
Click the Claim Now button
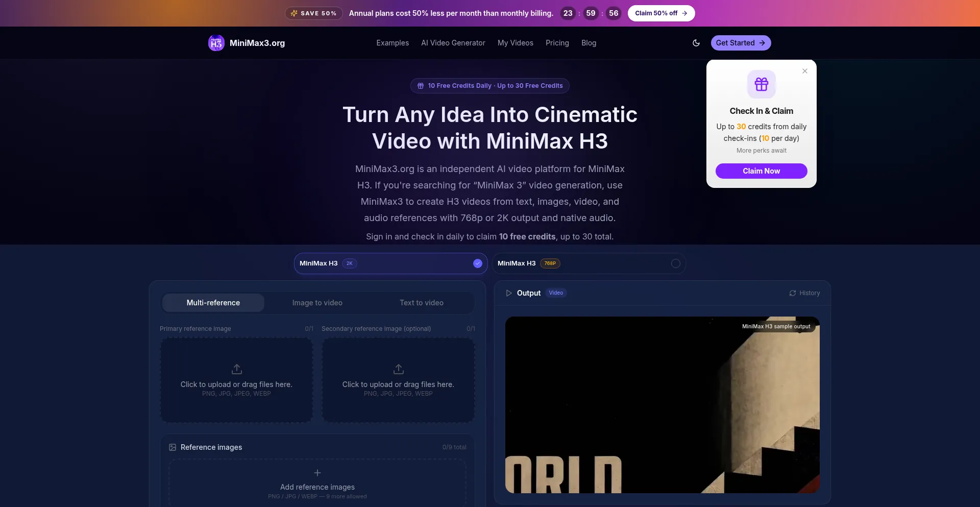[x=762, y=171]
